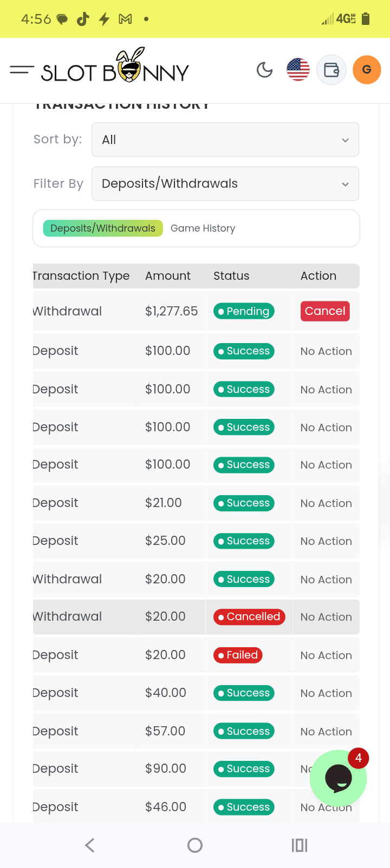390x868 pixels.
Task: Open the US flag language selector
Action: 298,70
